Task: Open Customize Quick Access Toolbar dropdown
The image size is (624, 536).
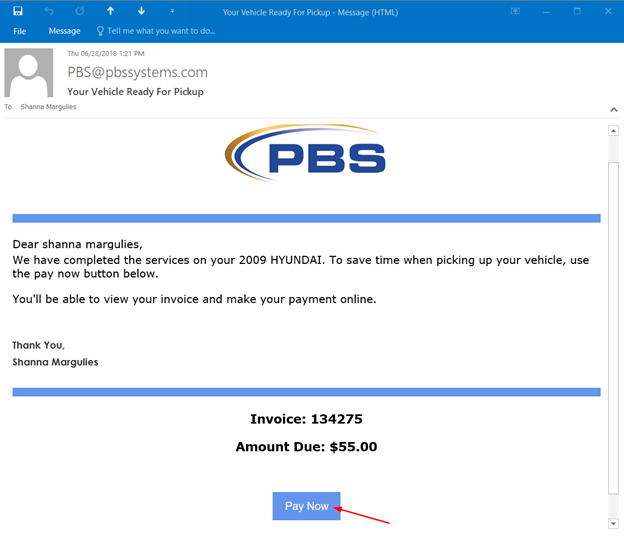Action: [x=172, y=11]
